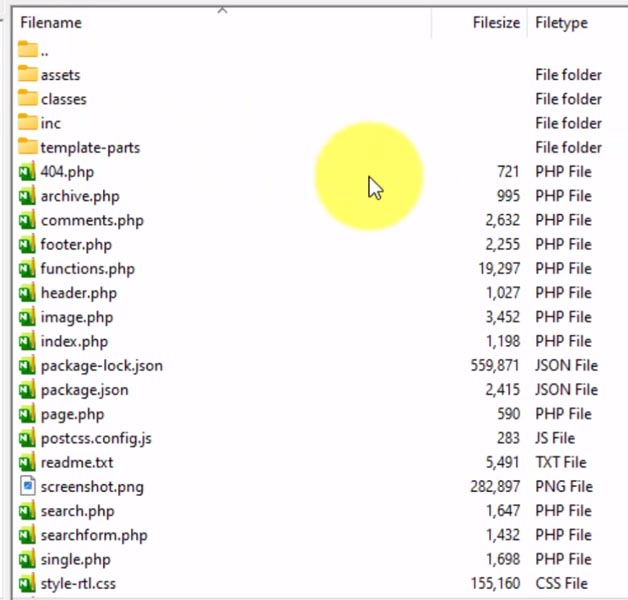Click the file icon beside 404.php
Screen dimensions: 628x600
tap(27, 172)
